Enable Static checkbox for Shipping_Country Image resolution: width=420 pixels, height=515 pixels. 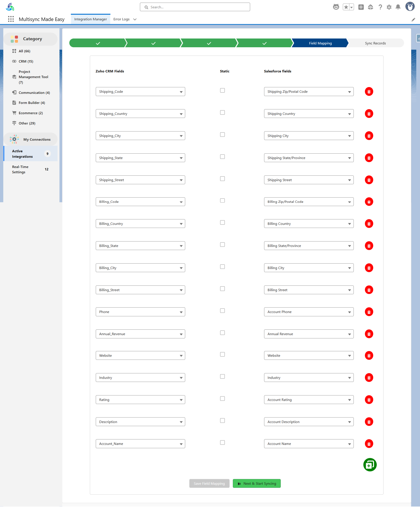(222, 112)
